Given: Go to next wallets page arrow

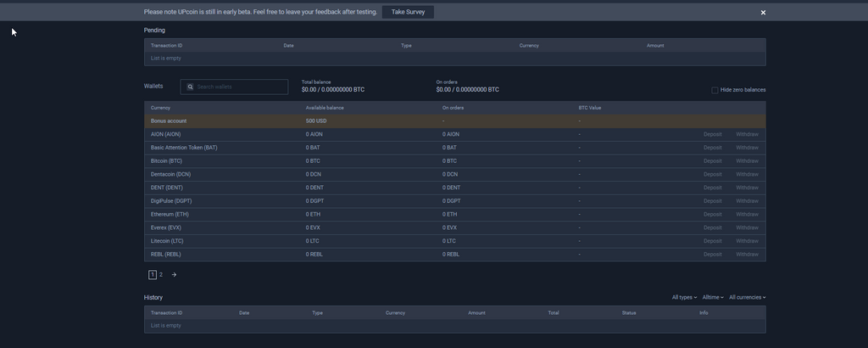Looking at the screenshot, I should pyautogui.click(x=174, y=275).
